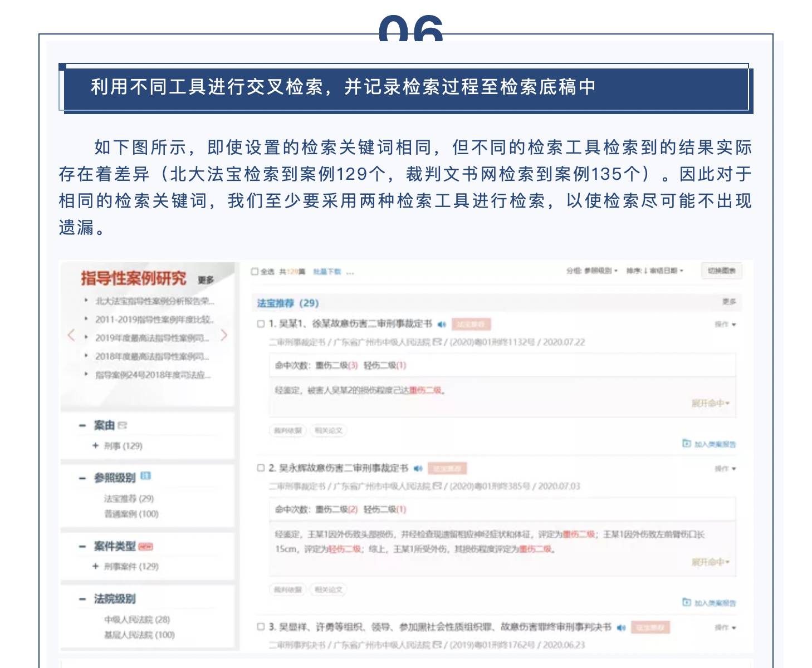812x668 pixels.
Task: Open the 操作 dropdown for case 3
Action: pyautogui.click(x=726, y=627)
